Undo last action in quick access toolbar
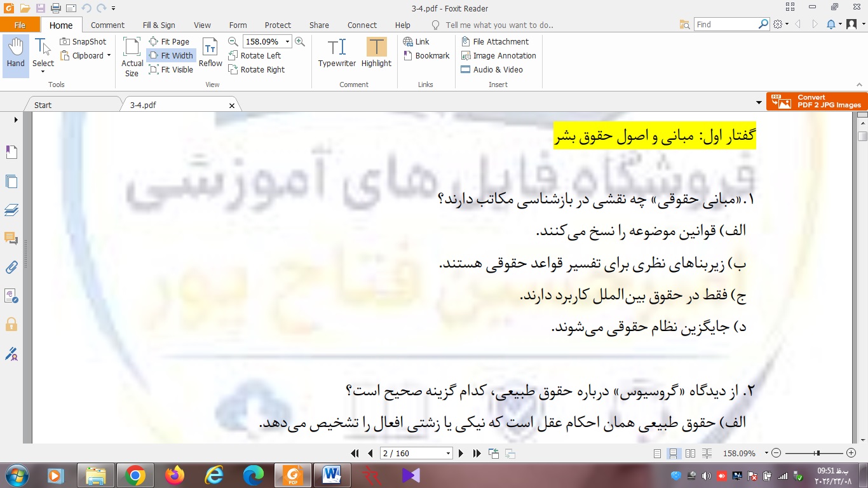Screen dimensions: 868x488 [x=86, y=8]
